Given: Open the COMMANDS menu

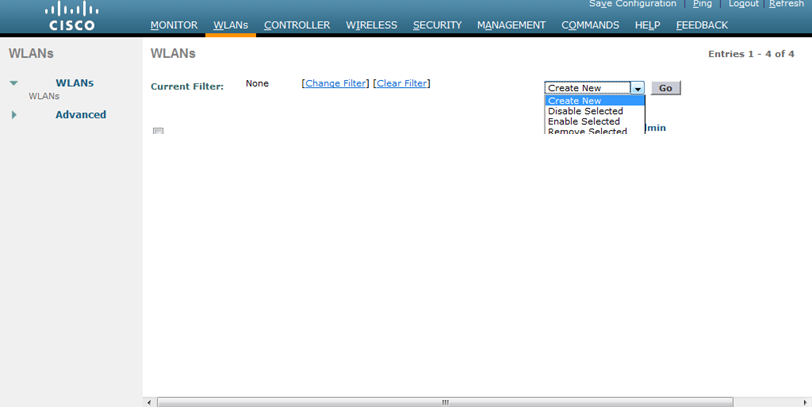Looking at the screenshot, I should [590, 25].
